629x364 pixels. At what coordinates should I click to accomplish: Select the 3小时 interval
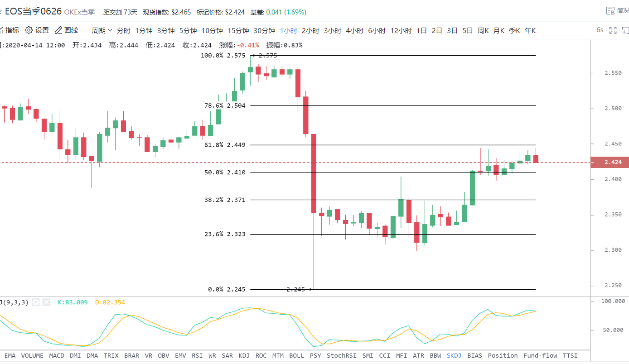(333, 31)
